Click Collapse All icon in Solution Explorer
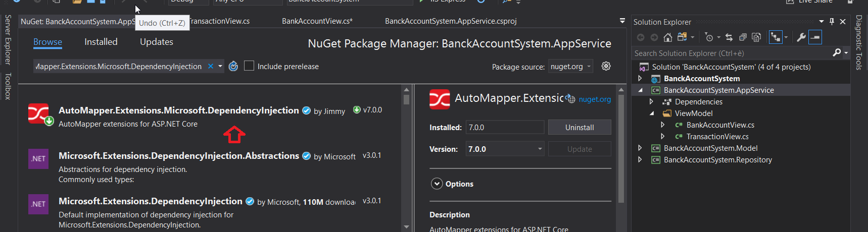This screenshot has height=232, width=868. pyautogui.click(x=743, y=37)
